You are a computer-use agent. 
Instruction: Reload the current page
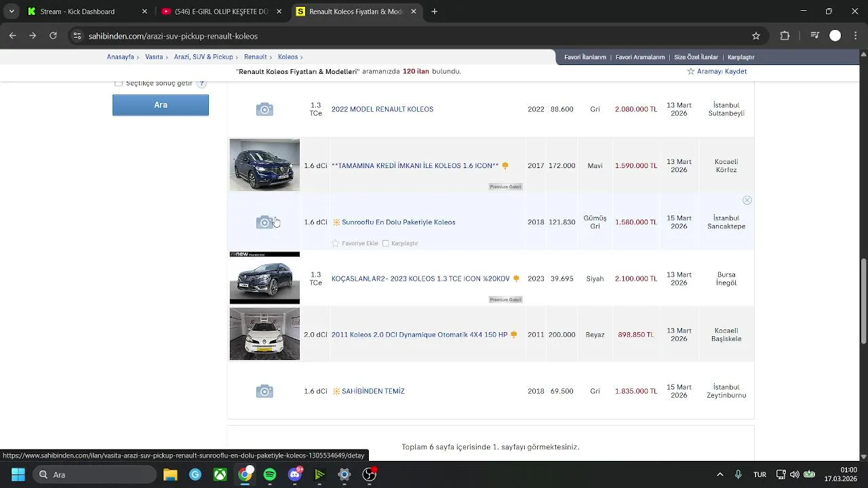tap(53, 36)
